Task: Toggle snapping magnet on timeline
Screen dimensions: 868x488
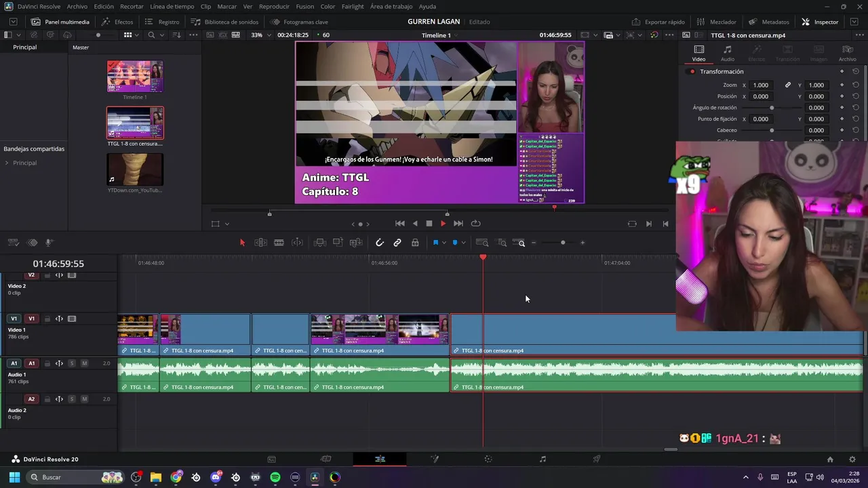Action: coord(380,243)
